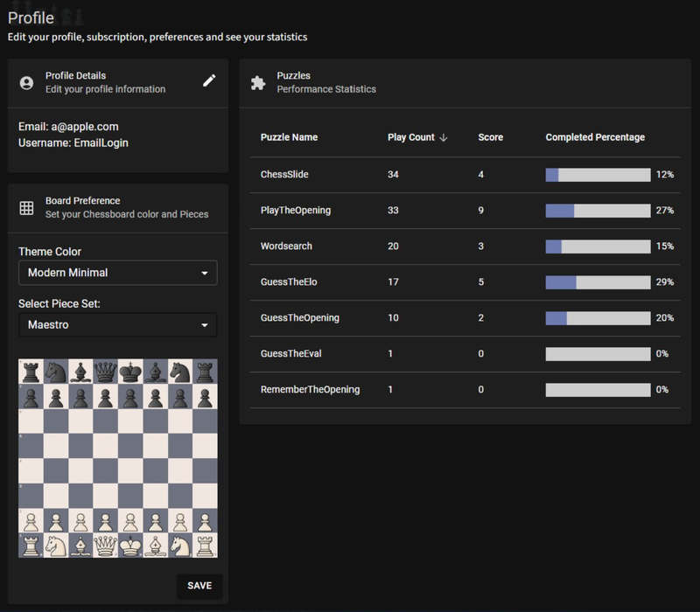
Task: Click the Maestro dropdown arrow
Action: pyautogui.click(x=205, y=325)
